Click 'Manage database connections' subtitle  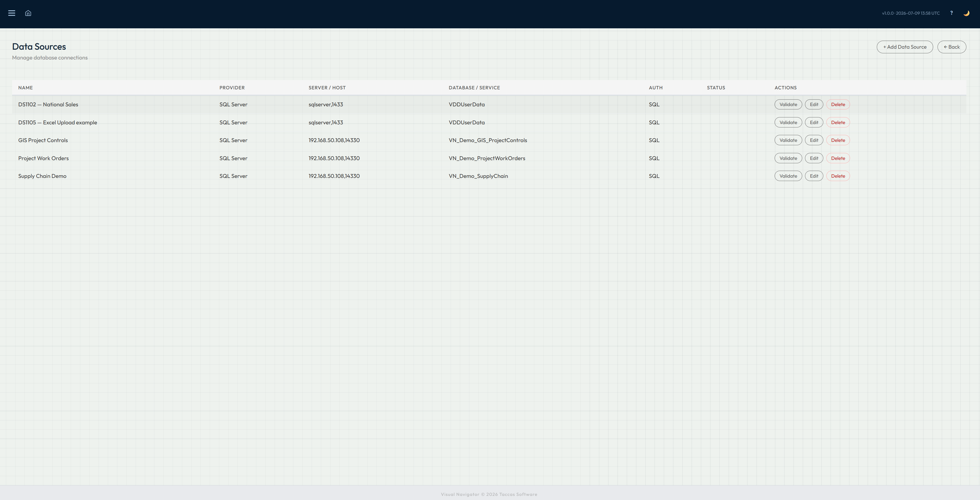[50, 57]
